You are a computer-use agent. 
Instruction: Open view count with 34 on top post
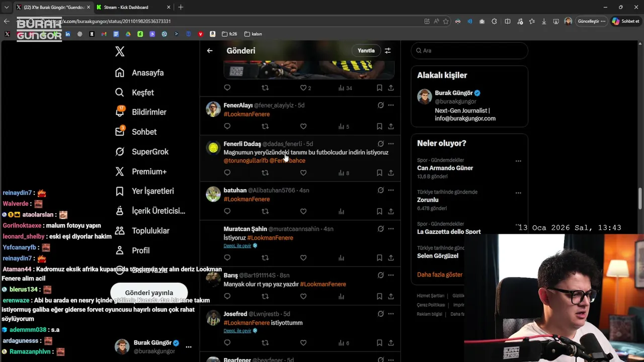[x=345, y=88]
